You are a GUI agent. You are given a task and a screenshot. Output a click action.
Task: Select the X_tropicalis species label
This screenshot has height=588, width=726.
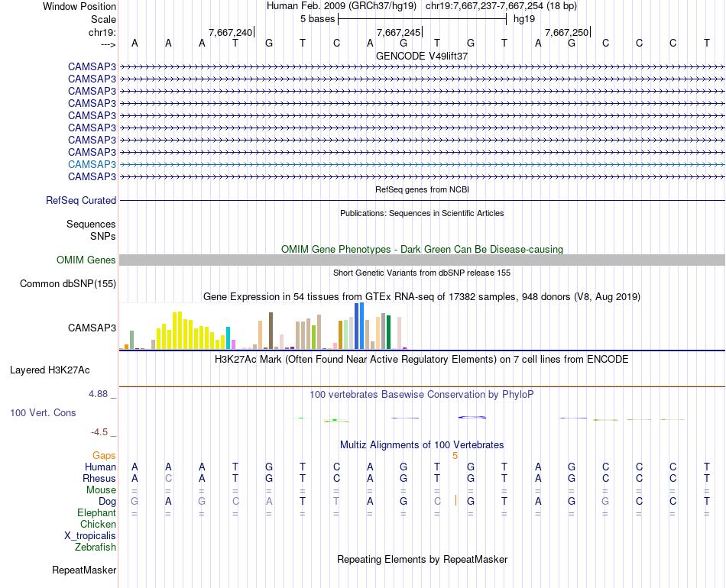(90, 536)
